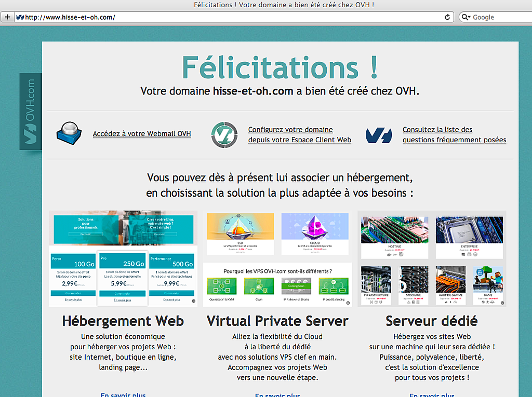
Task: Open 'Configurez votre domaine' link
Action: pos(300,134)
